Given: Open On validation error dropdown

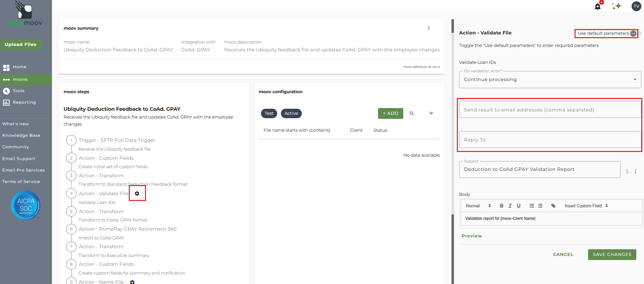Looking at the screenshot, I should [550, 79].
